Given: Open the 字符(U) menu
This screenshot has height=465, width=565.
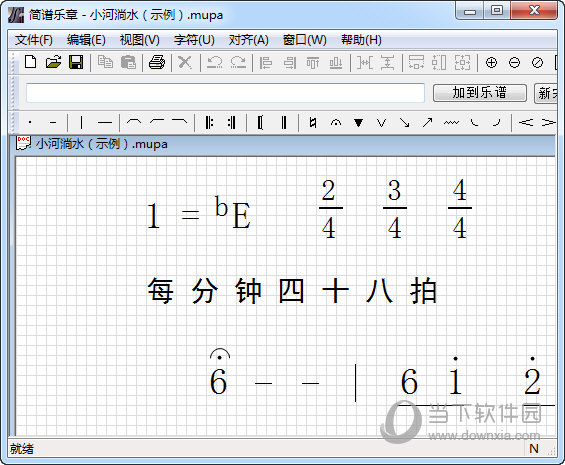Looking at the screenshot, I should click(x=194, y=40).
